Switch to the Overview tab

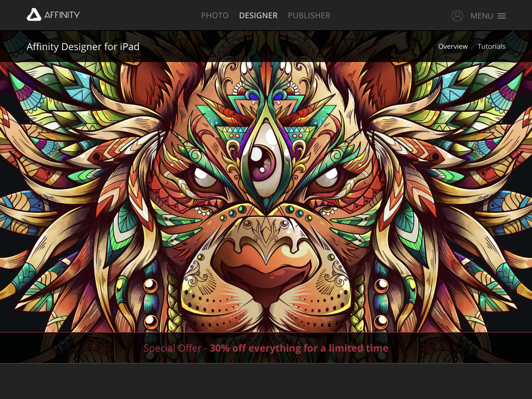453,46
